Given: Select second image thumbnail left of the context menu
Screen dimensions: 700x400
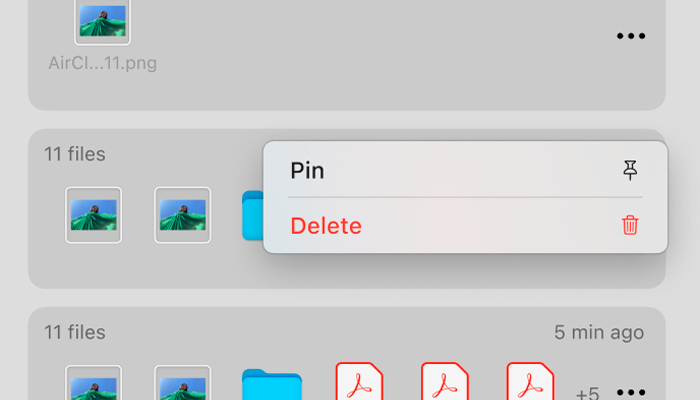Looking at the screenshot, I should (183, 215).
